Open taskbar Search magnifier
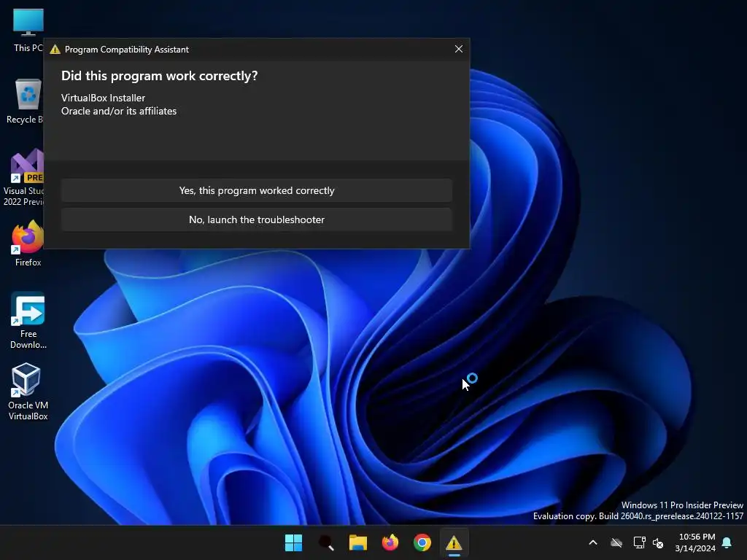This screenshot has height=560, width=747. pos(326,542)
